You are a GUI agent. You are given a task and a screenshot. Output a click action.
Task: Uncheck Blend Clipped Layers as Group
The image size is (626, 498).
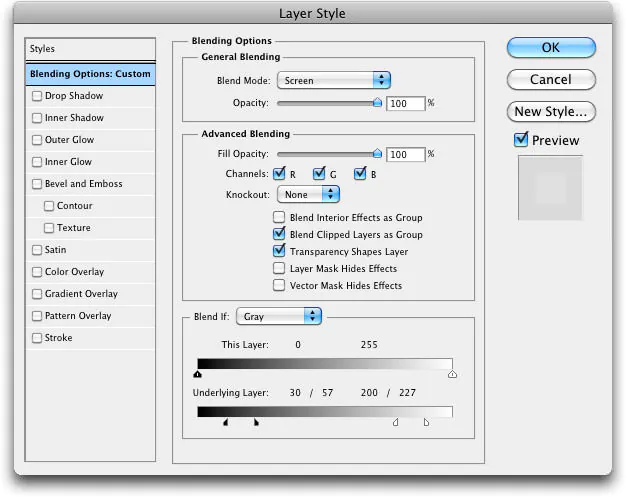[279, 234]
